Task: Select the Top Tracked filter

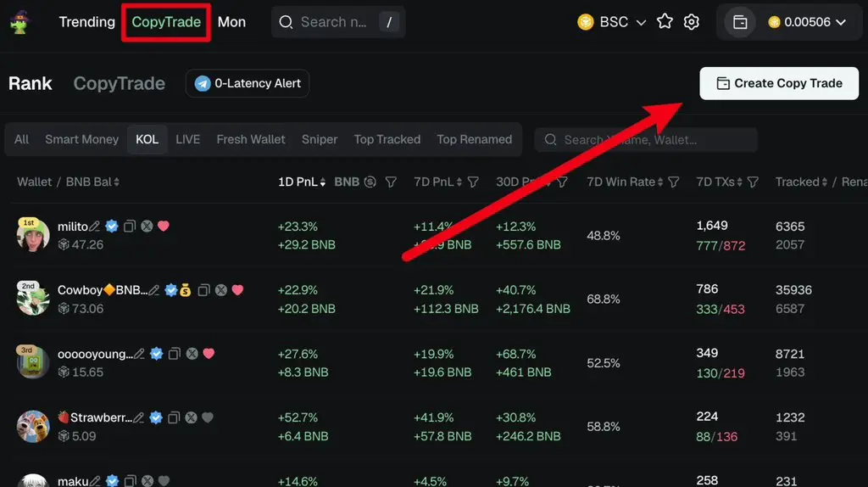Action: [387, 140]
